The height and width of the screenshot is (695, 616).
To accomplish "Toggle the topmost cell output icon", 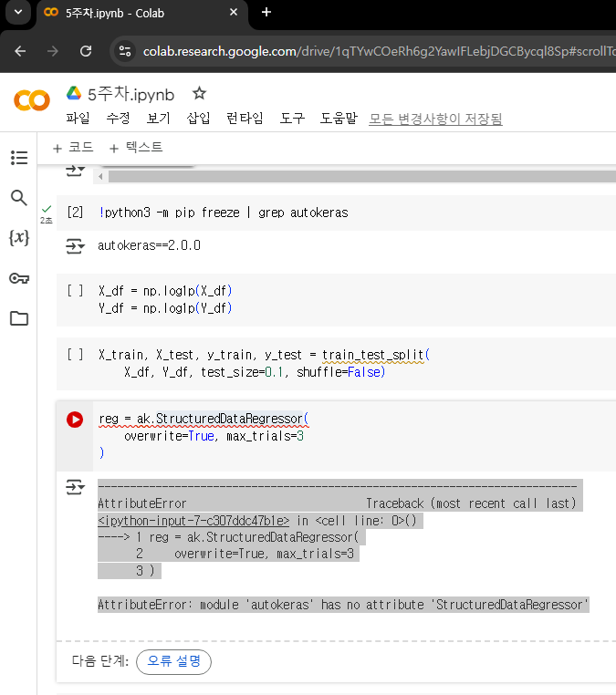I will (x=75, y=171).
